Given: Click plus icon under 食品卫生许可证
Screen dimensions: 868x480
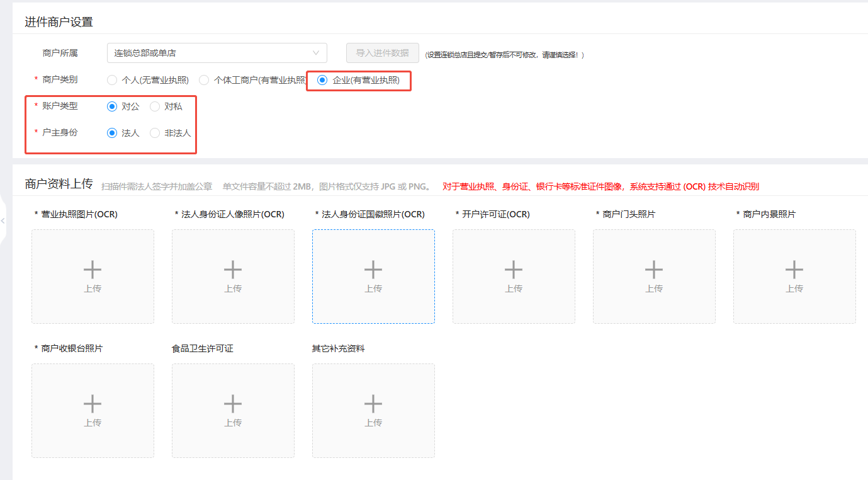Looking at the screenshot, I should (x=233, y=404).
